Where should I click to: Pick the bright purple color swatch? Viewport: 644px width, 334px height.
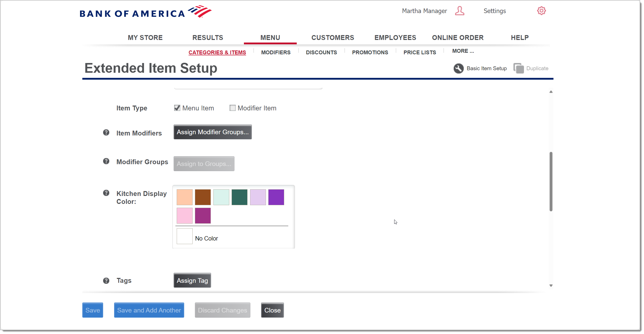click(276, 197)
